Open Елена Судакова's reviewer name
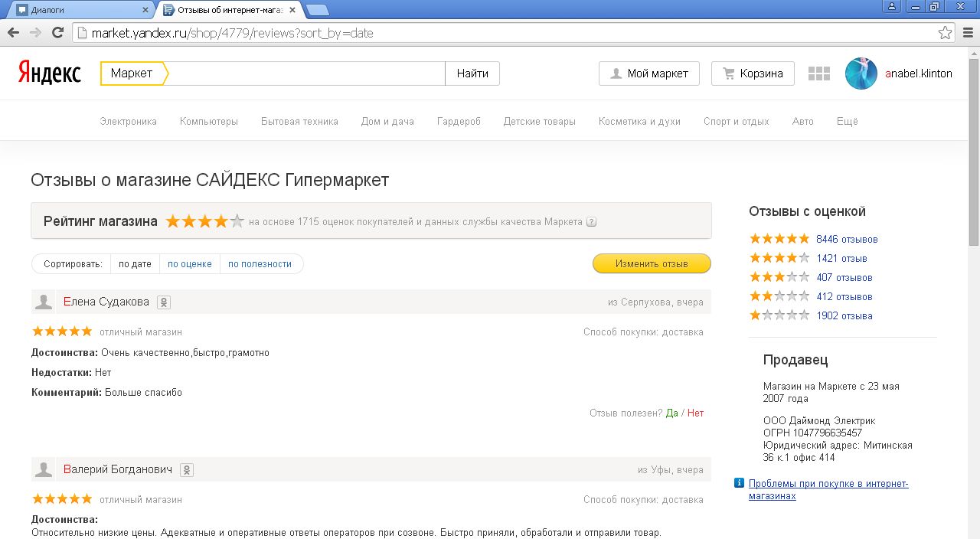The image size is (980, 539). (106, 302)
